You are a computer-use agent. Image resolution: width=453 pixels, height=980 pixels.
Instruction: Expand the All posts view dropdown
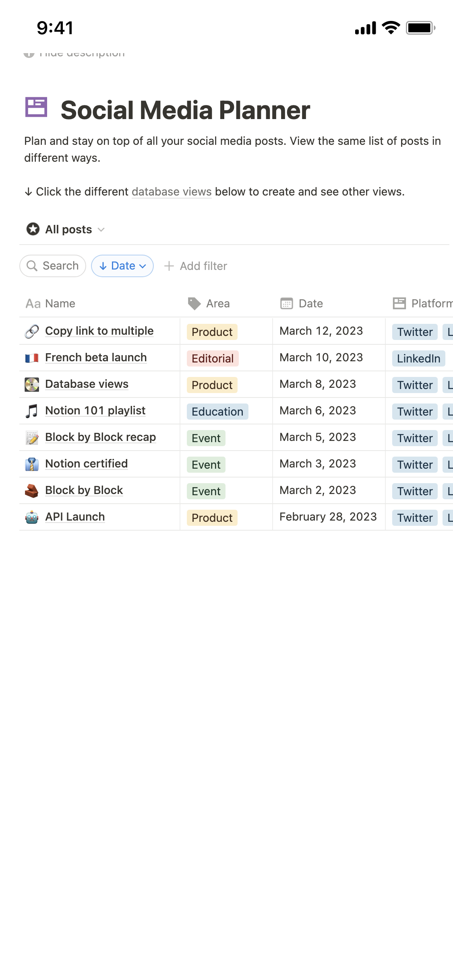click(101, 230)
